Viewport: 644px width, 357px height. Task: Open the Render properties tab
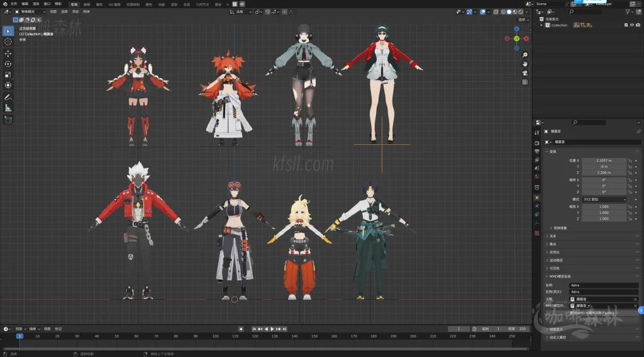[x=537, y=143]
